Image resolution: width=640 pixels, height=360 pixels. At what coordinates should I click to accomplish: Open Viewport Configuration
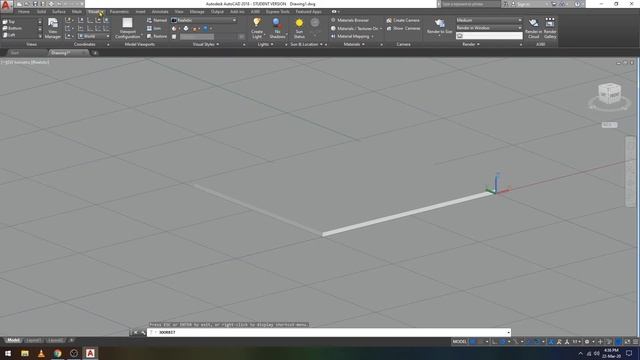pos(127,28)
